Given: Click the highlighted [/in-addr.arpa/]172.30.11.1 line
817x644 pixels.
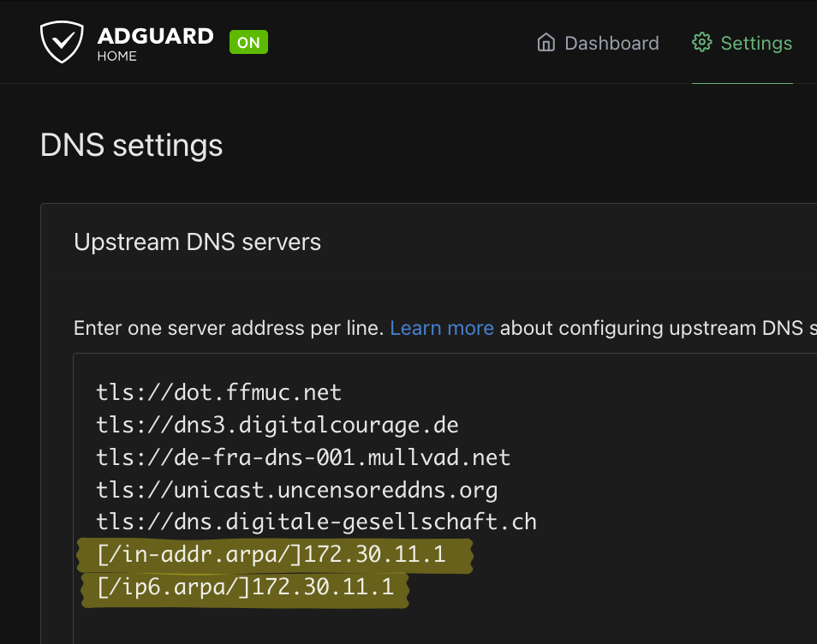Looking at the screenshot, I should (271, 555).
